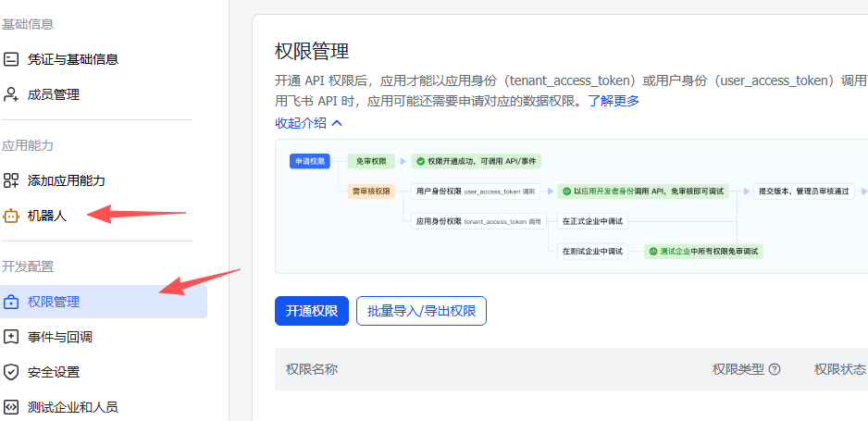Click the 权限名称 column header

pyautogui.click(x=312, y=369)
